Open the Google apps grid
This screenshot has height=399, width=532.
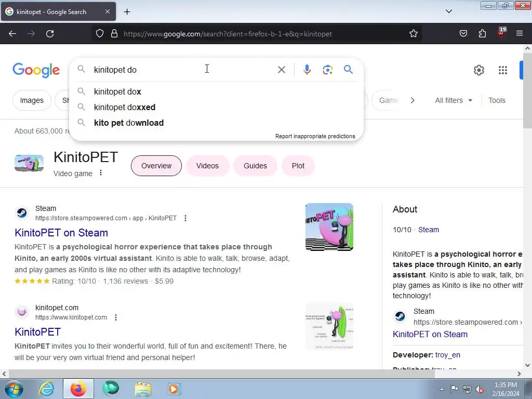(503, 70)
